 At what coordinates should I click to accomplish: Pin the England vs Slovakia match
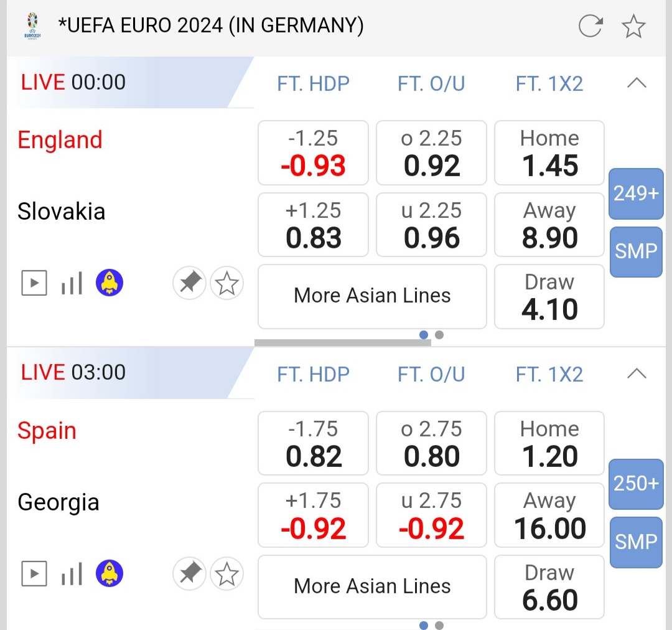(x=189, y=284)
